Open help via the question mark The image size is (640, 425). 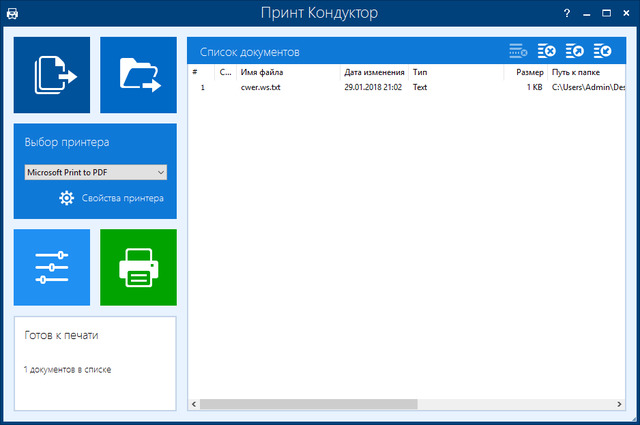tap(568, 14)
